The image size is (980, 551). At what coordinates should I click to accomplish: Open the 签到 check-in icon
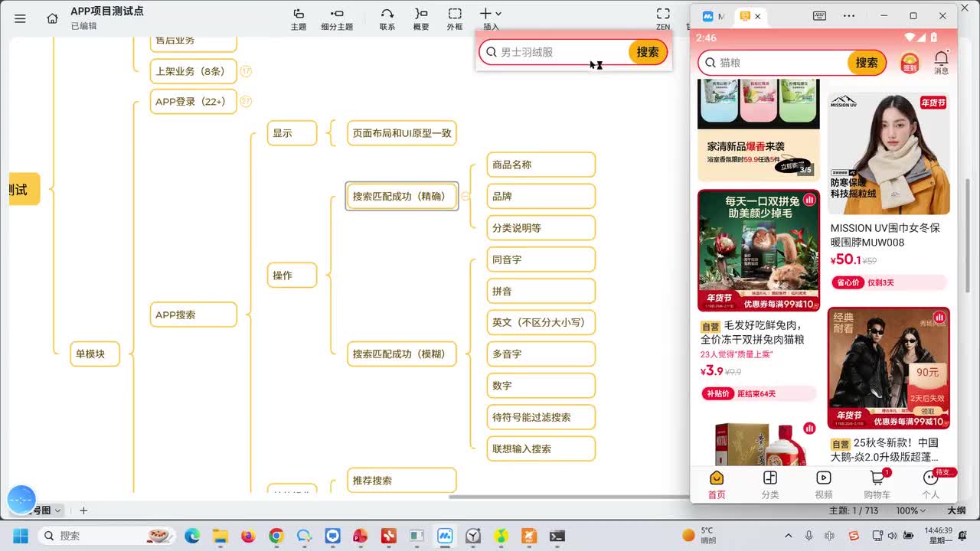point(909,63)
